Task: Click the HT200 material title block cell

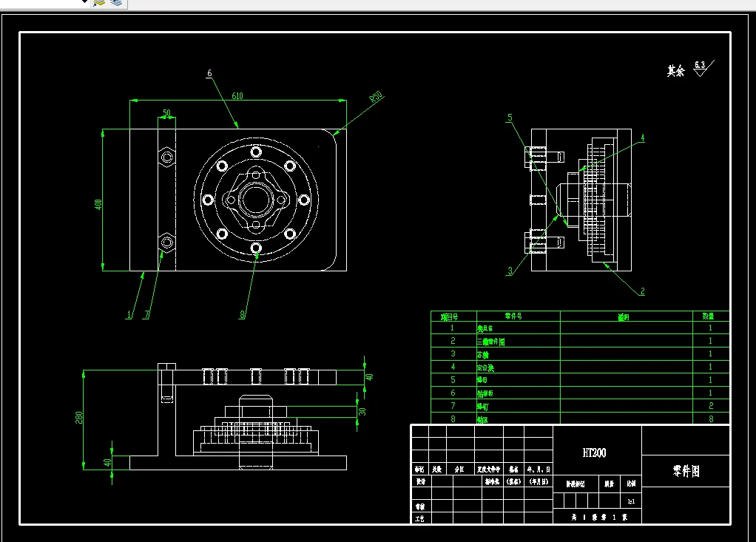Action: (x=594, y=453)
